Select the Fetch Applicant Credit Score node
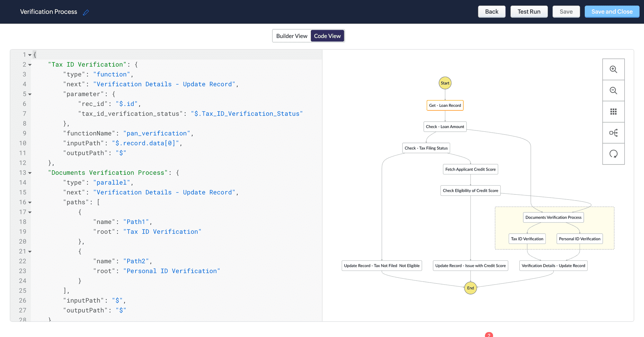Screen dimensions: 644x337 click(470, 169)
